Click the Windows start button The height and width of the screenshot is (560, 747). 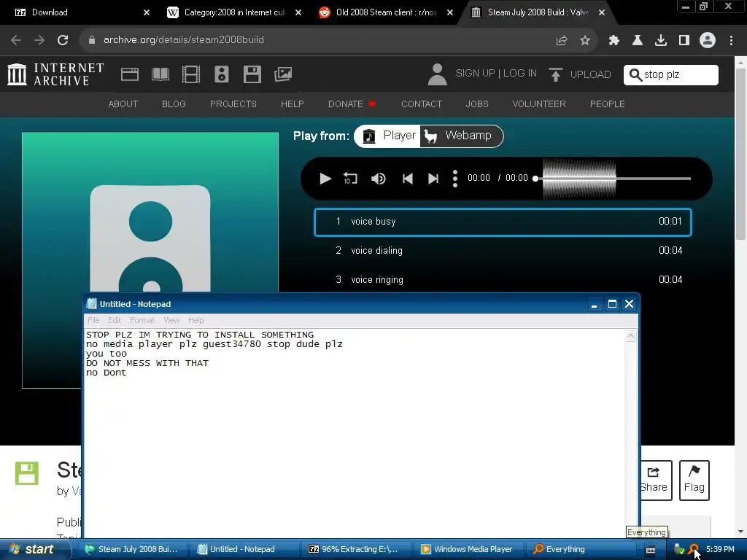(x=34, y=549)
